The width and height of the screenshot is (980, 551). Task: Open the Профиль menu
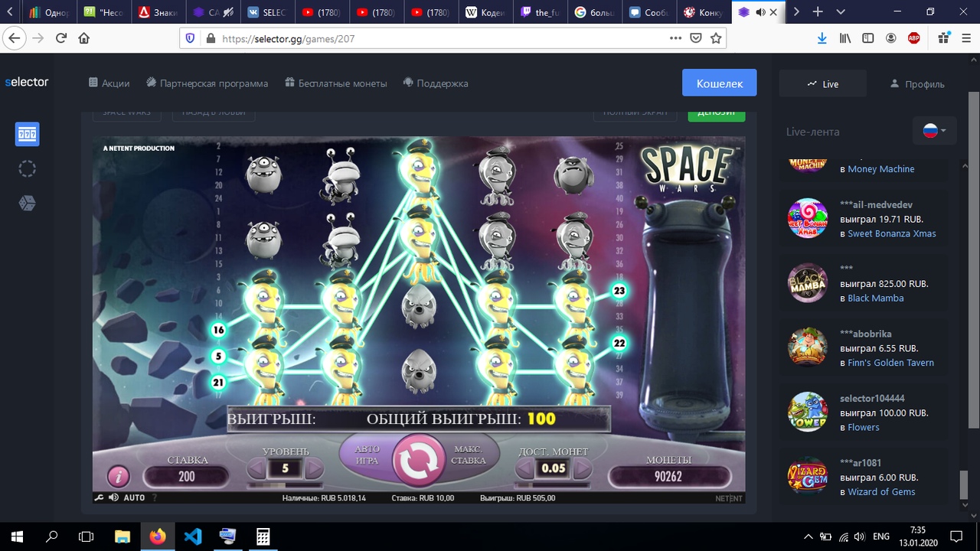click(x=916, y=83)
